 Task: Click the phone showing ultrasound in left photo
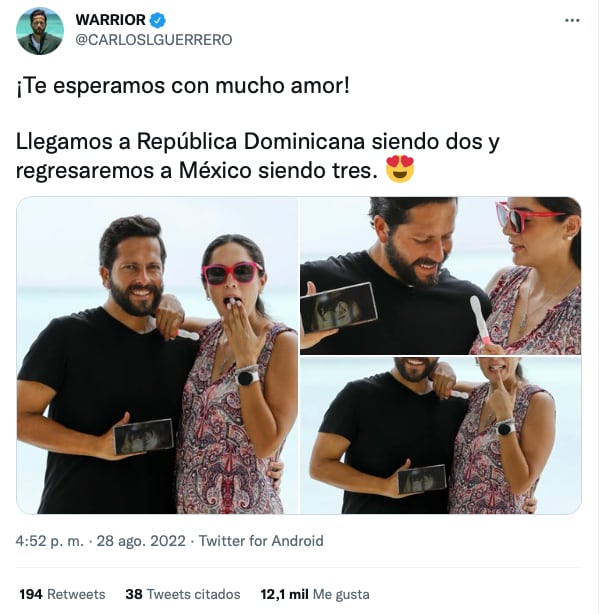point(143,436)
